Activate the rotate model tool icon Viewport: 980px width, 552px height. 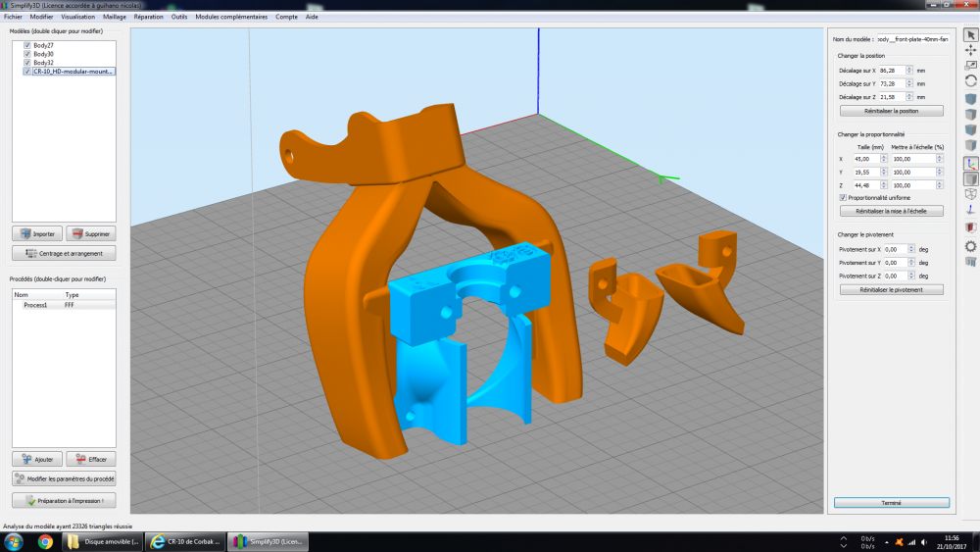click(970, 81)
